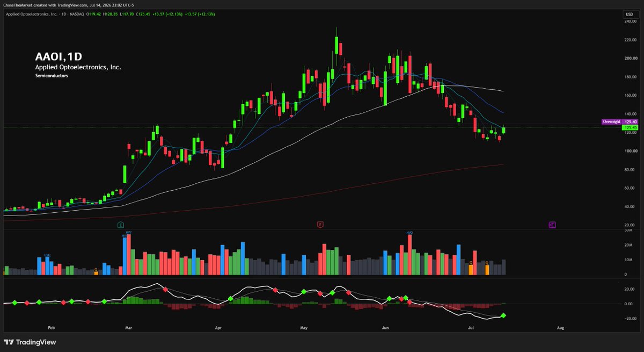This screenshot has width=644, height=352.
Task: Open the purple upcoming earnings E marker
Action: (x=551, y=224)
